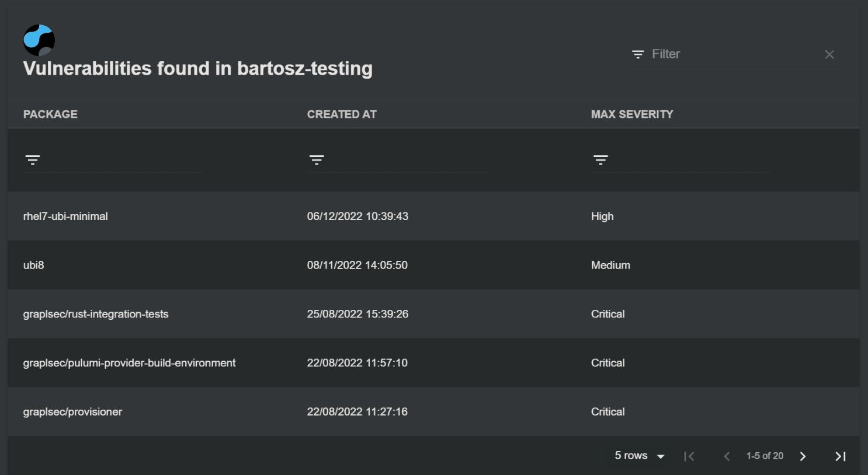The image size is (868, 475).
Task: Open the PACKAGE column filter icon
Action: coord(32,159)
